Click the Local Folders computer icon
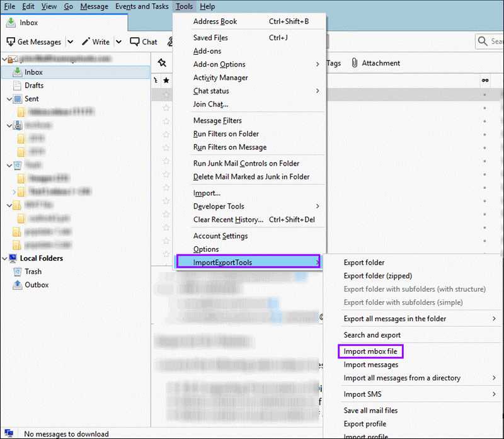This screenshot has height=439, width=504. click(x=13, y=258)
